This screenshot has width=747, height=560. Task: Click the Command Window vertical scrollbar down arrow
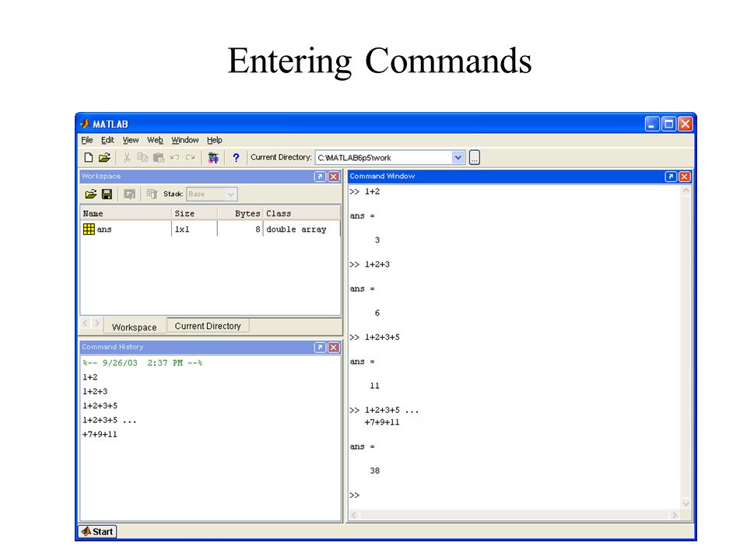(686, 503)
